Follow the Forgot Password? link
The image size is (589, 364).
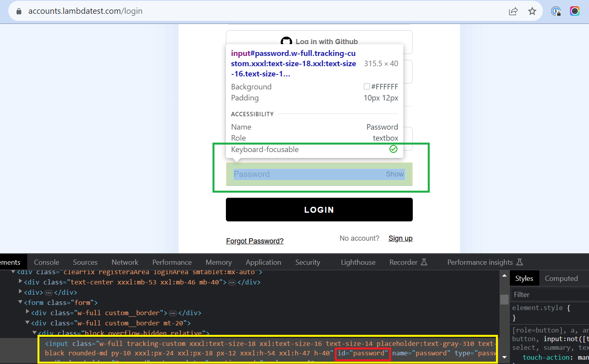[255, 241]
